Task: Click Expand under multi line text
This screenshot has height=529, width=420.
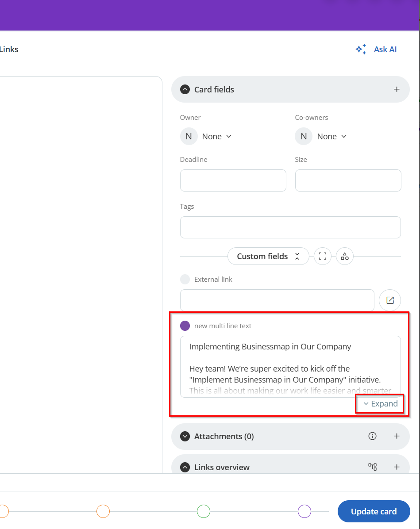Action: click(x=380, y=403)
